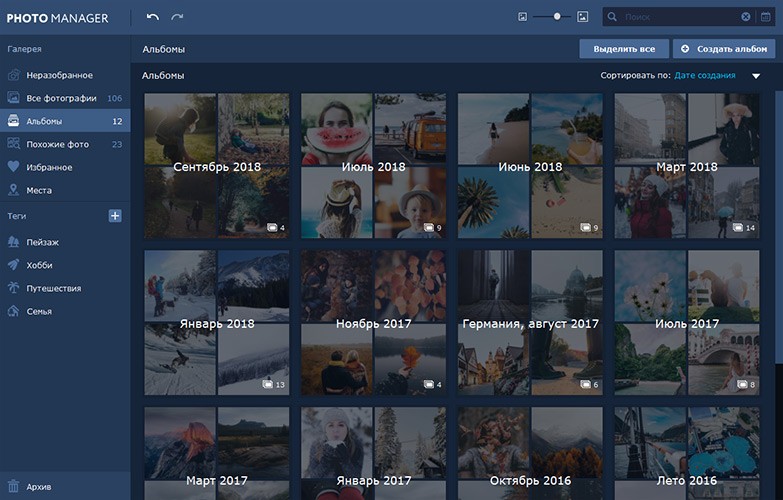Click the Создать альбом button
Screen dimensions: 783x500
coord(724,49)
